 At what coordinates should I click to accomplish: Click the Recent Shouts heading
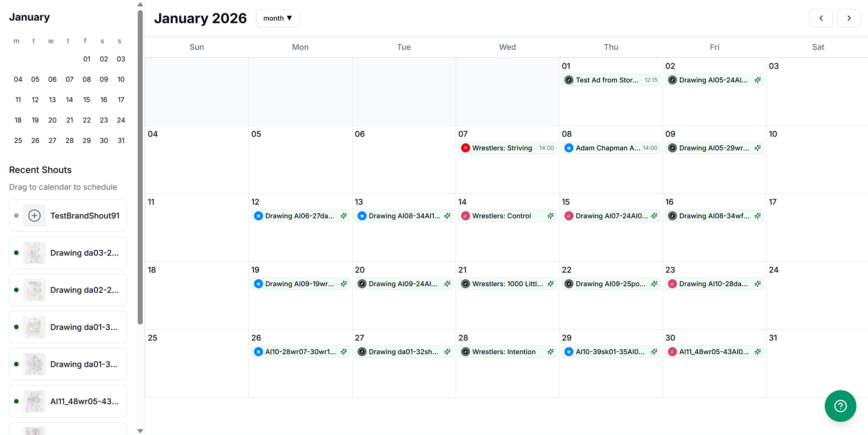coord(40,170)
